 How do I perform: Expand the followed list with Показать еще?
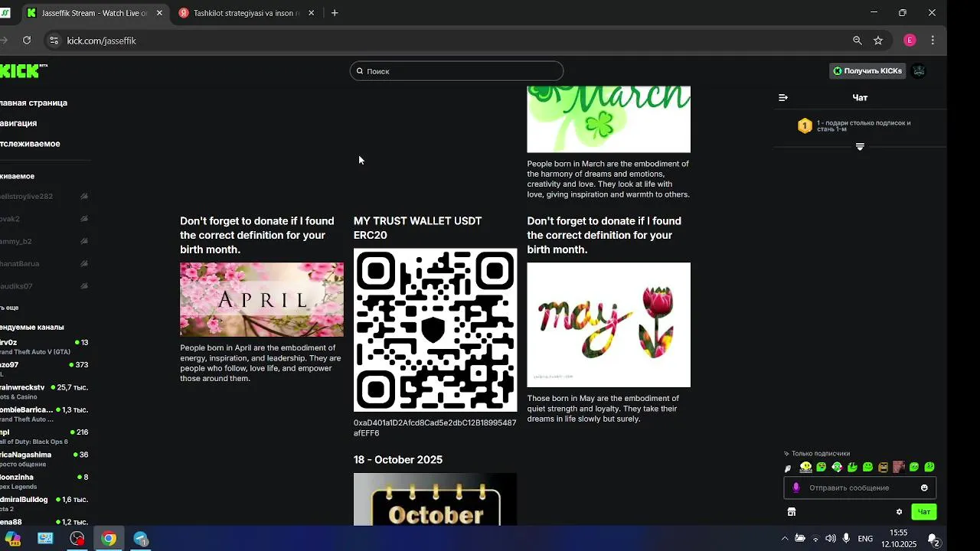click(x=10, y=308)
